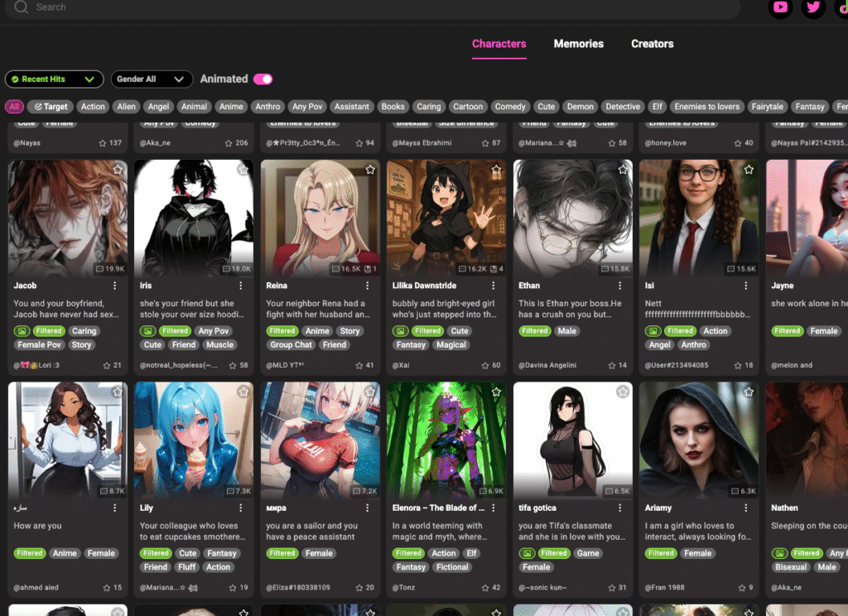Switch to the Memories tab
The image size is (848, 616).
(578, 44)
